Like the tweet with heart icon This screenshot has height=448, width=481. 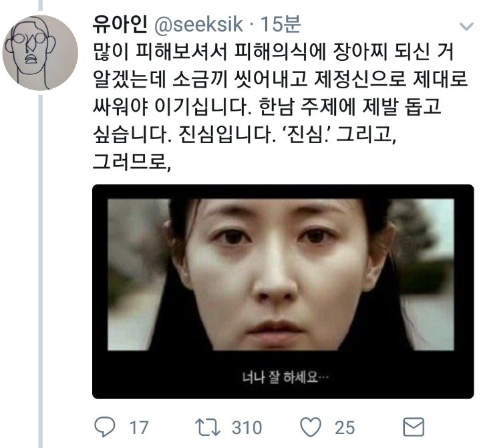click(x=311, y=427)
